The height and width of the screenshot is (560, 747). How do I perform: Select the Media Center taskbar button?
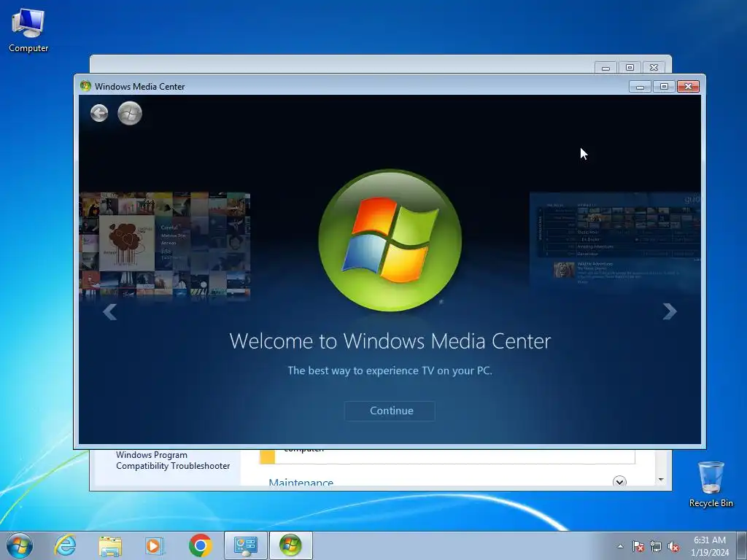point(290,545)
